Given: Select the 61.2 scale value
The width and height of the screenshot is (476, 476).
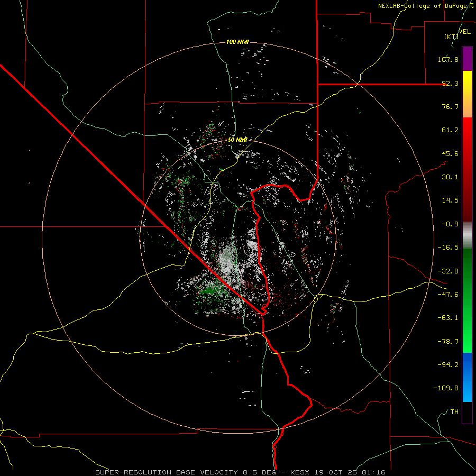Looking at the screenshot, I should pyautogui.click(x=450, y=130).
